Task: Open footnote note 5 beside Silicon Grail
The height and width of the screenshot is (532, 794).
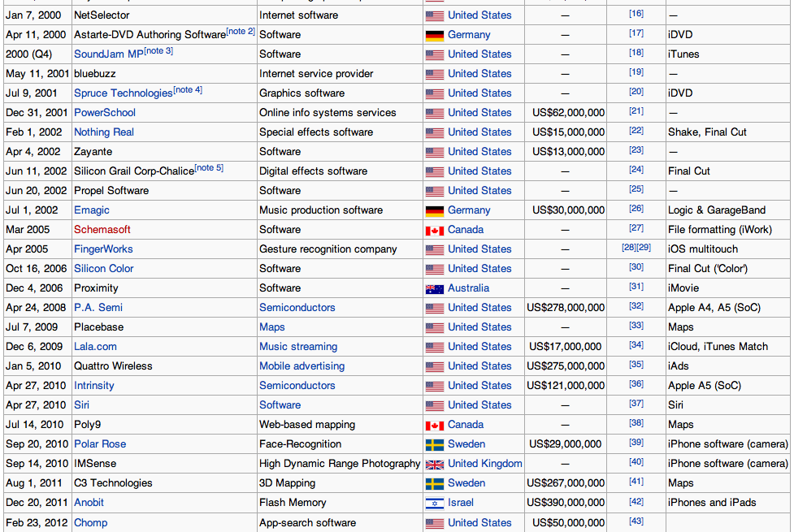Action: [209, 167]
